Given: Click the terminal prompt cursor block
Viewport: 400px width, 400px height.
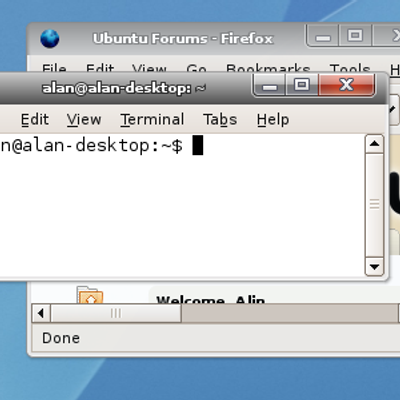Looking at the screenshot, I should point(198,145).
